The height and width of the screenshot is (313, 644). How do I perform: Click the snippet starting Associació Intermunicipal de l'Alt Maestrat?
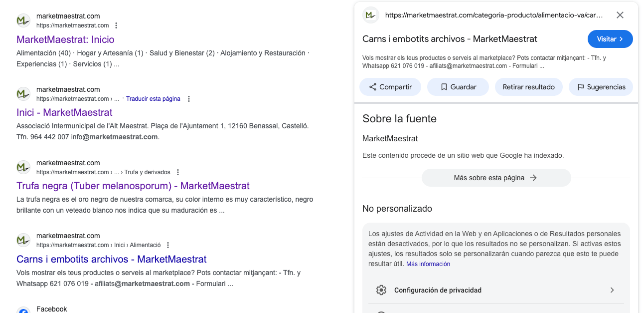[162, 131]
